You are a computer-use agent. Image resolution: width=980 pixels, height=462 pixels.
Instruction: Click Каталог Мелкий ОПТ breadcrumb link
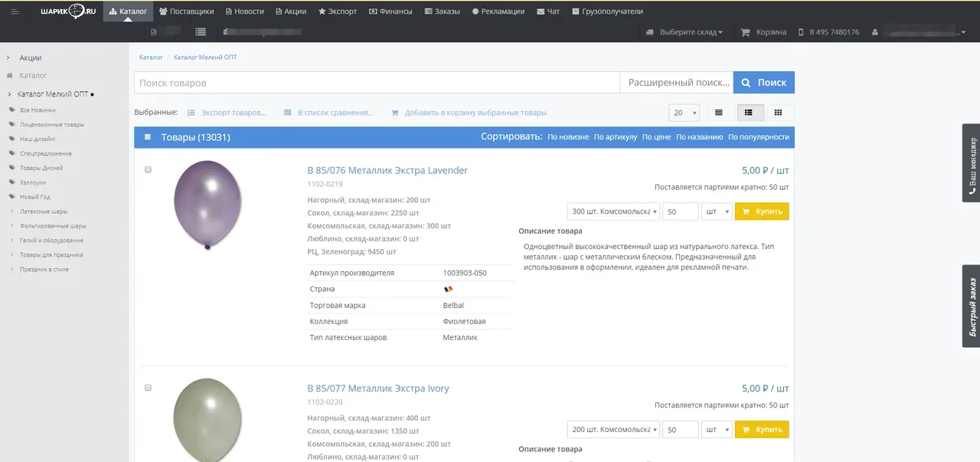tap(205, 57)
